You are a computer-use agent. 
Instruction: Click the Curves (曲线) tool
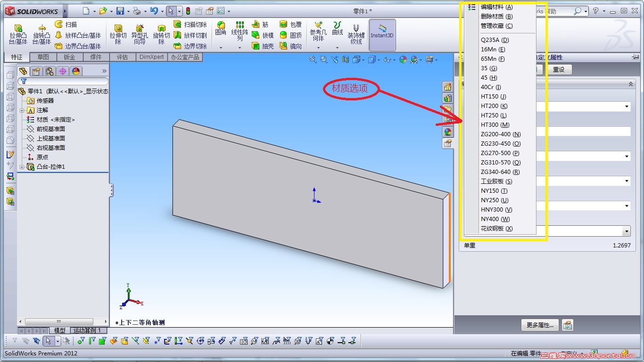(338, 28)
